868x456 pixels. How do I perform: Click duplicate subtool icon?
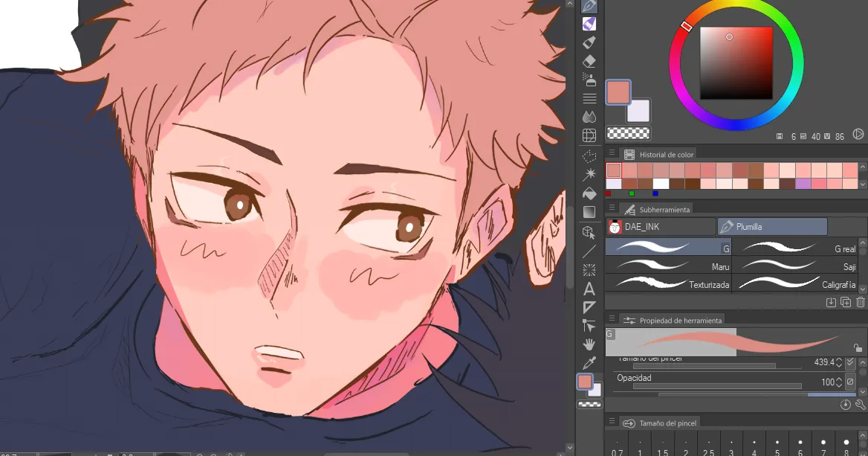845,302
